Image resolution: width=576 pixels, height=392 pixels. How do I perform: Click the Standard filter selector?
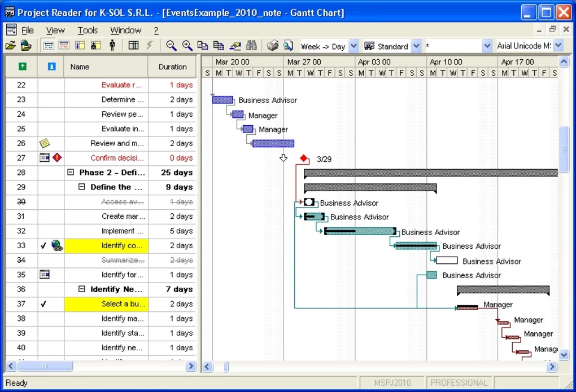click(395, 46)
